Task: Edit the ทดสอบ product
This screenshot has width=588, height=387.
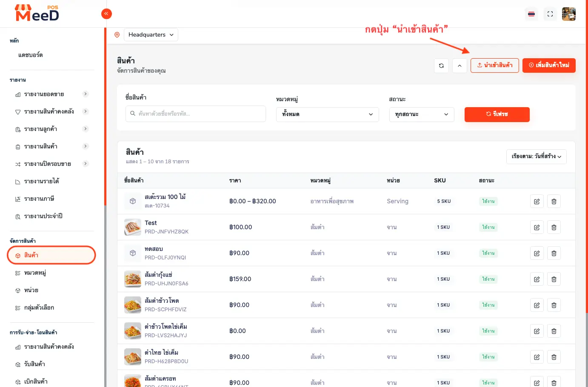Action: coord(537,253)
